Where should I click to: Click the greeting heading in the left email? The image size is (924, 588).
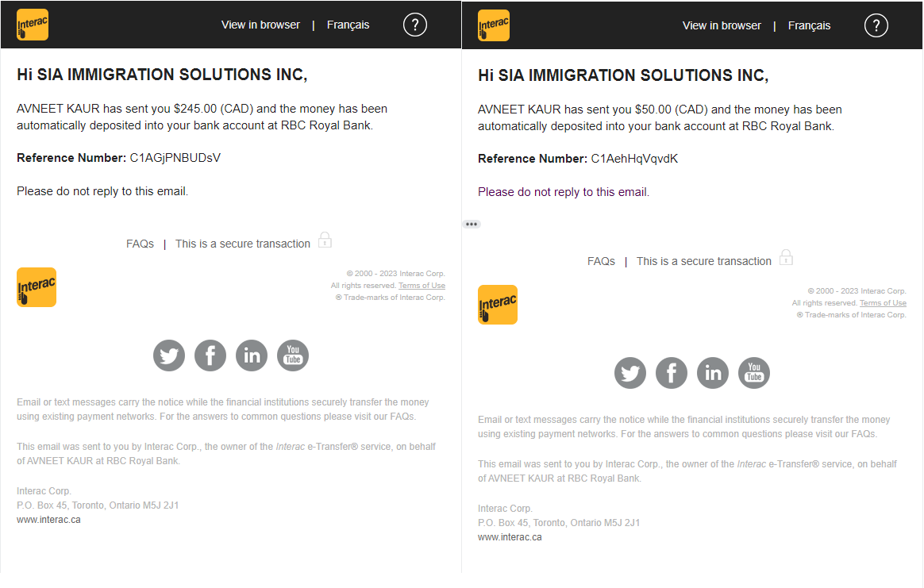(x=162, y=75)
